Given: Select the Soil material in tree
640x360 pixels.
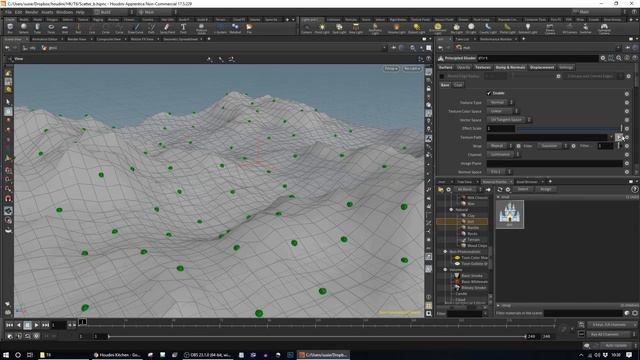Looking at the screenshot, I should 470,222.
